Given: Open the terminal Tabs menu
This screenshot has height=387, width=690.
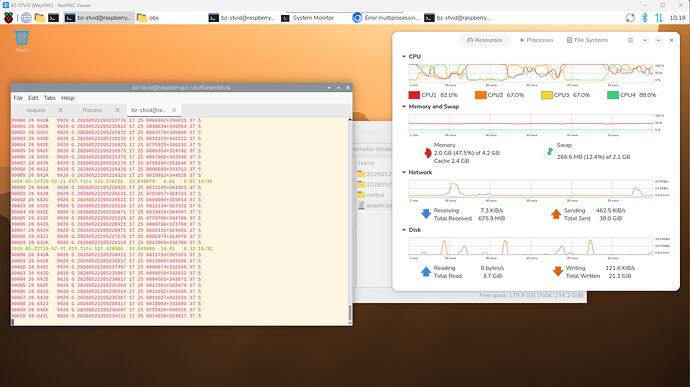Looking at the screenshot, I should coord(49,98).
